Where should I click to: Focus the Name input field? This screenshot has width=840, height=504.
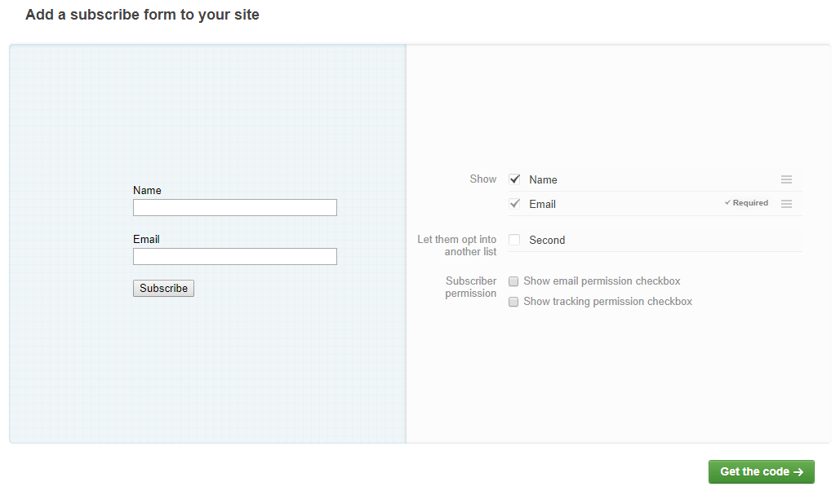pos(234,208)
